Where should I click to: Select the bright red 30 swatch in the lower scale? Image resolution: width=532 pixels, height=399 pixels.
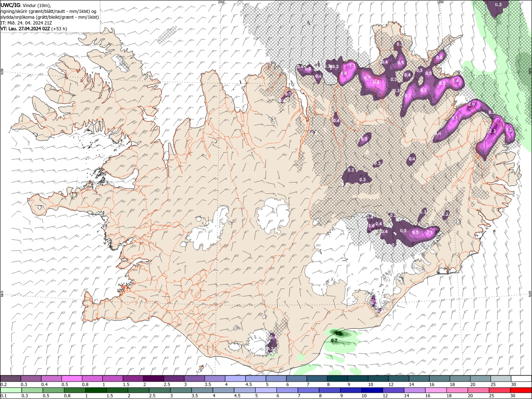point(521,390)
